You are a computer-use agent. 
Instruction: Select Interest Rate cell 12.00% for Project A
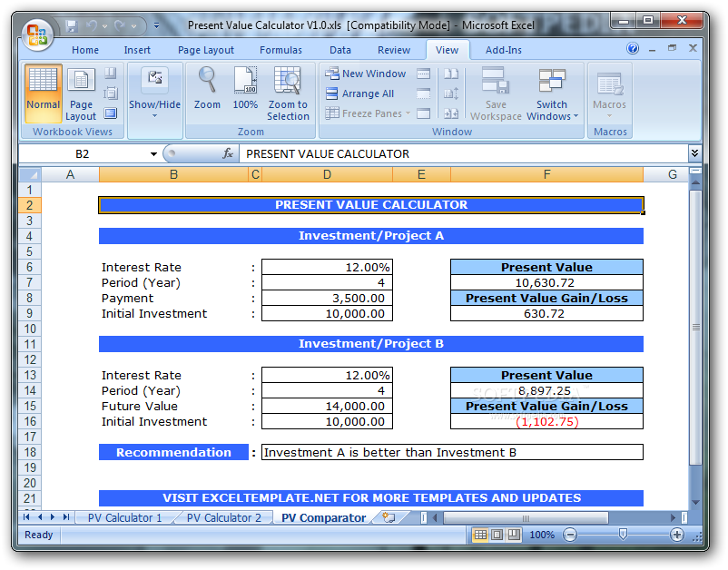point(327,268)
